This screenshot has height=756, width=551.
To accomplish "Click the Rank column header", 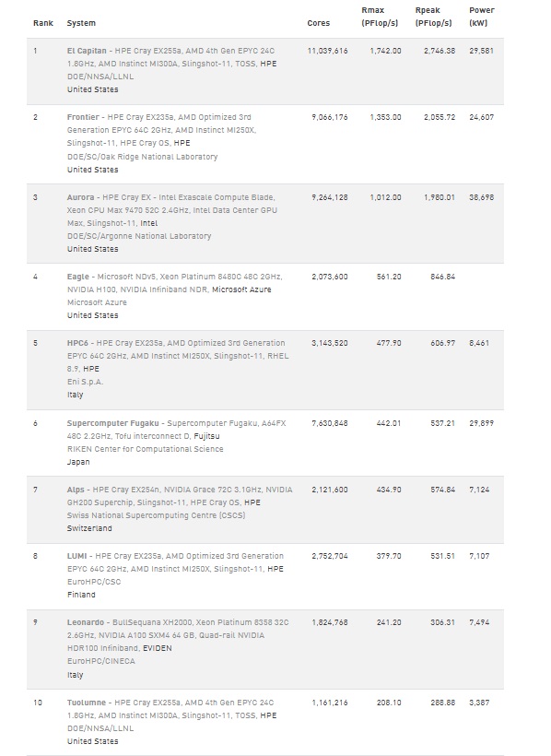I will click(x=43, y=23).
